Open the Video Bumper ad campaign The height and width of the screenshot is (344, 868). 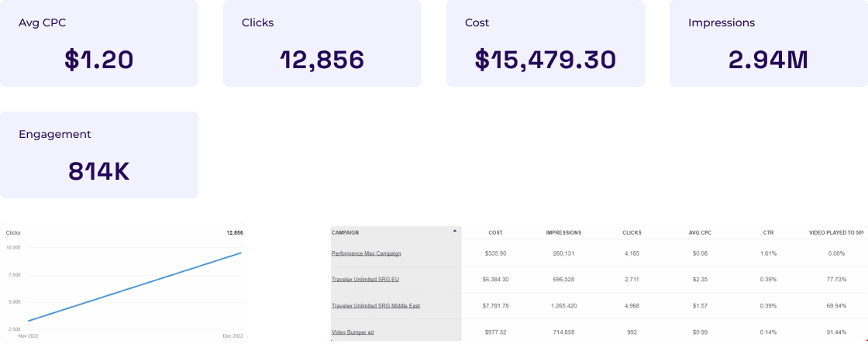coord(352,332)
